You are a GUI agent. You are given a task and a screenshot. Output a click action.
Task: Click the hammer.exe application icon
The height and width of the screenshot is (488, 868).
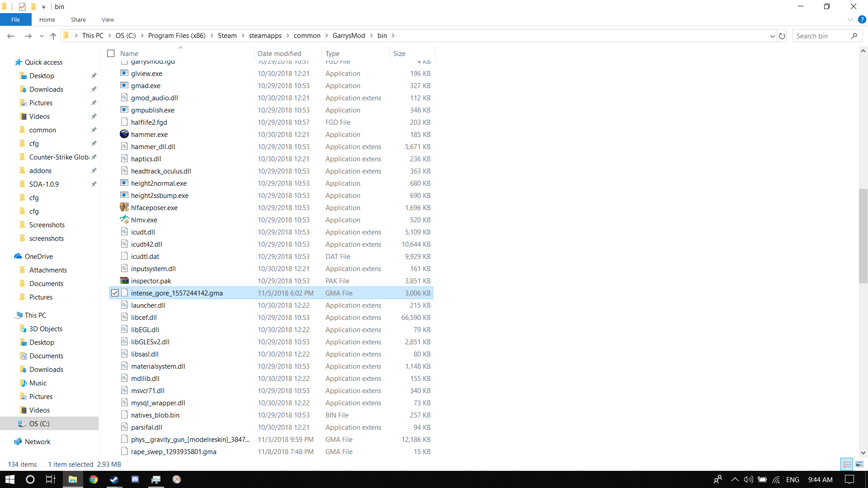[124, 134]
